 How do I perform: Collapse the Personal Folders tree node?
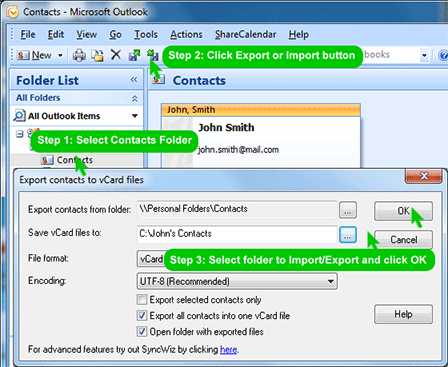[20, 134]
